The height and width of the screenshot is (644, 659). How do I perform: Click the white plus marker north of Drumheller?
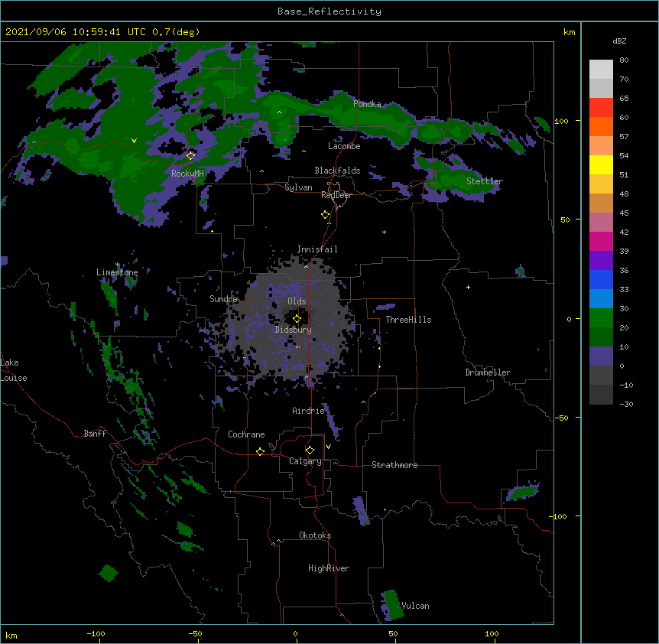point(468,287)
